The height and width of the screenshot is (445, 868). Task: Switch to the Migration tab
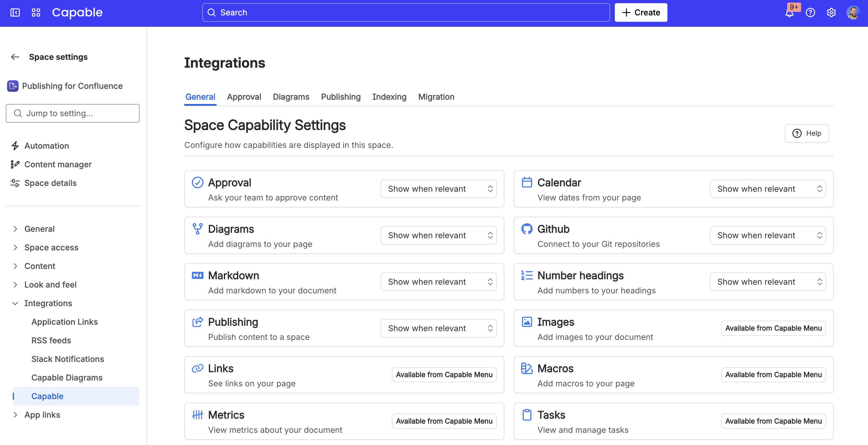click(x=436, y=97)
